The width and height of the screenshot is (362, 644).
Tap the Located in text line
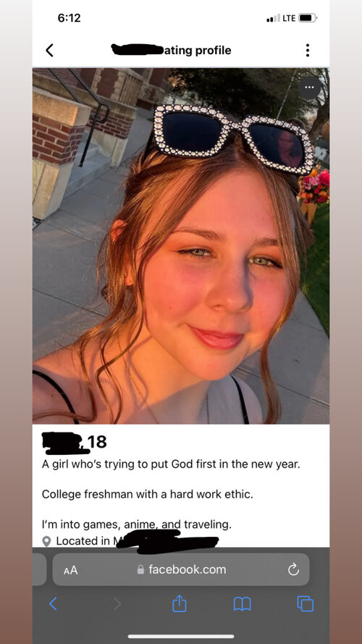(x=130, y=541)
